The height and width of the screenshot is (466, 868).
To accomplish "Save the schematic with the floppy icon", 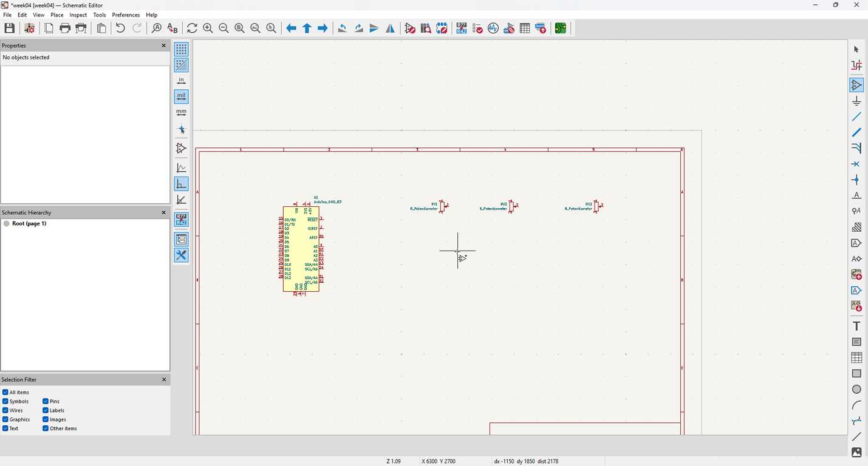I will [x=10, y=28].
